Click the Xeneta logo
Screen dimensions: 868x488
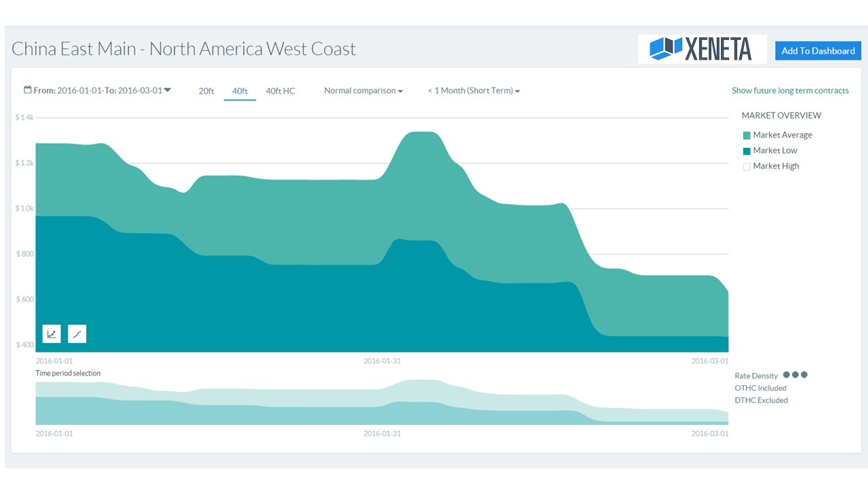(702, 49)
